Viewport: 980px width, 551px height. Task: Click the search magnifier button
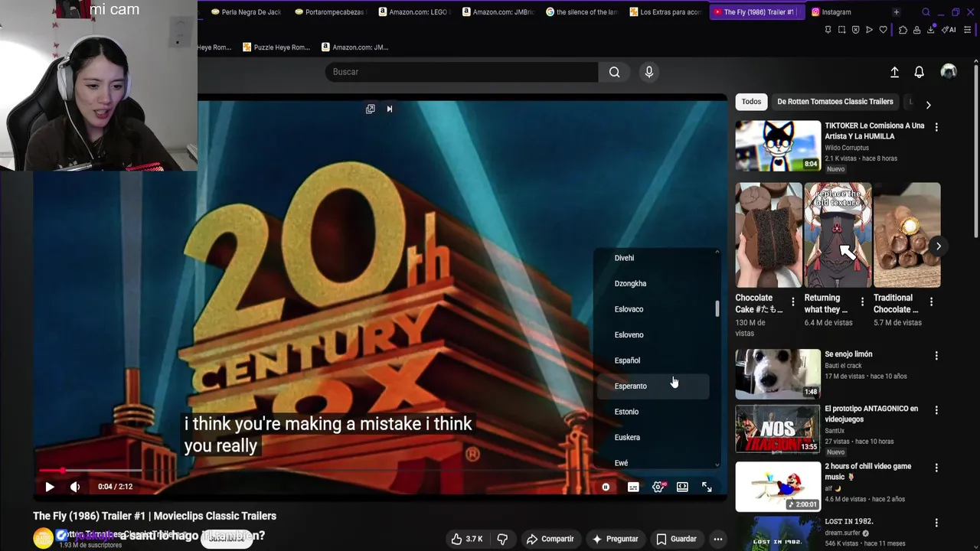click(614, 72)
